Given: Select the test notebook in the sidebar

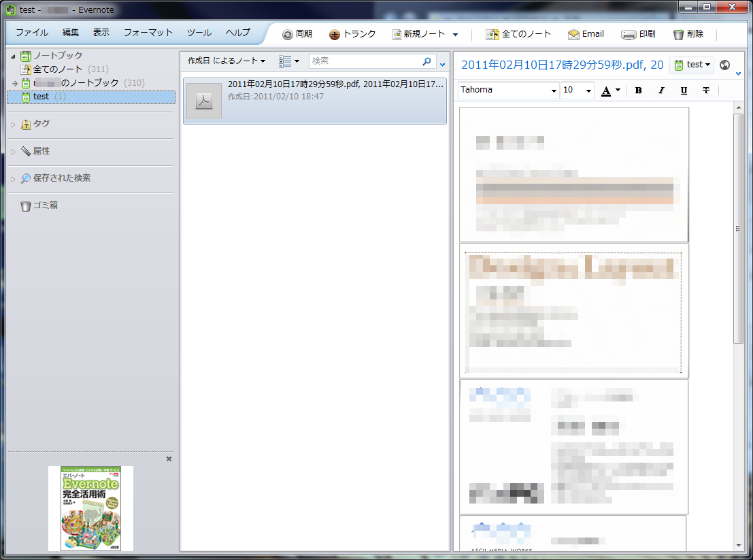Looking at the screenshot, I should tap(91, 97).
